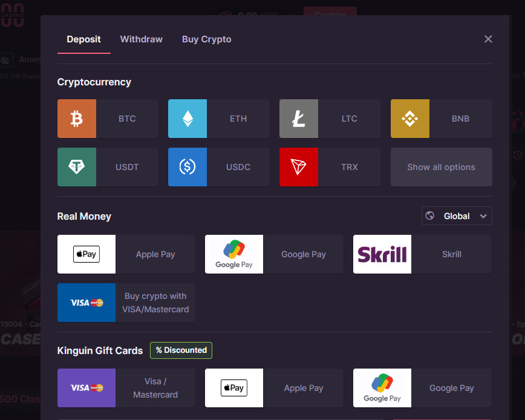
Task: Open the Buy Crypto tab
Action: pos(207,39)
